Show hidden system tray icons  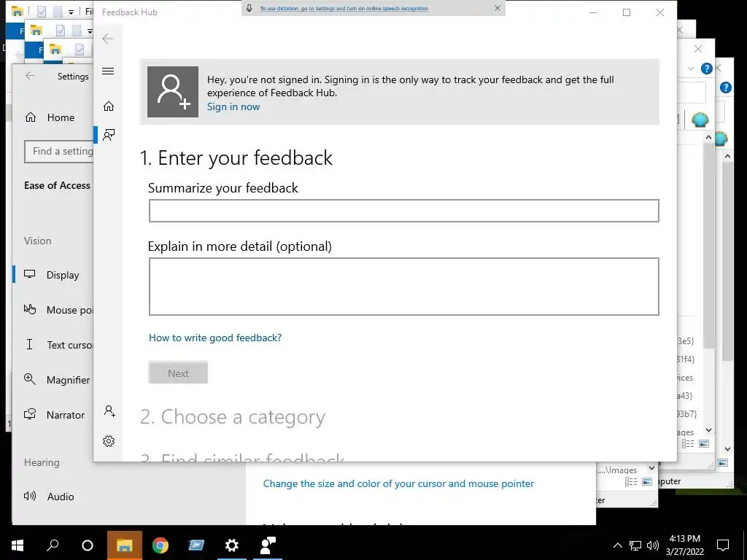pyautogui.click(x=617, y=545)
